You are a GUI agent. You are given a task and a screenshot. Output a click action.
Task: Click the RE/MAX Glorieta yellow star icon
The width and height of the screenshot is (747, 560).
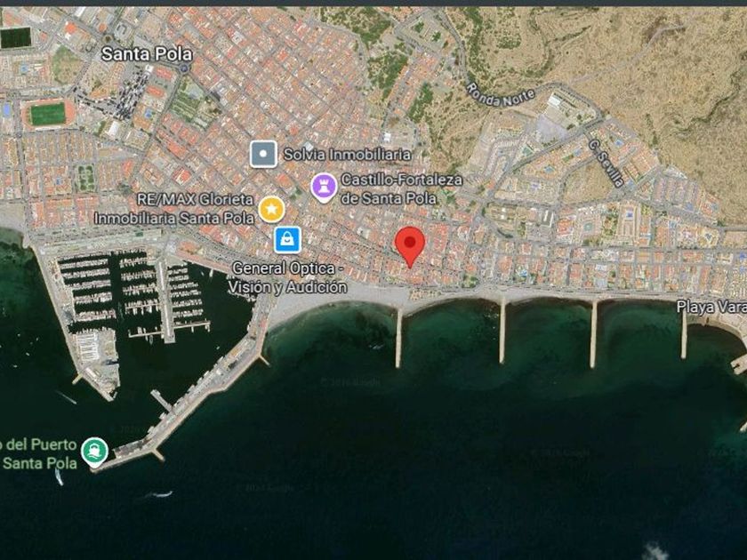(271, 209)
